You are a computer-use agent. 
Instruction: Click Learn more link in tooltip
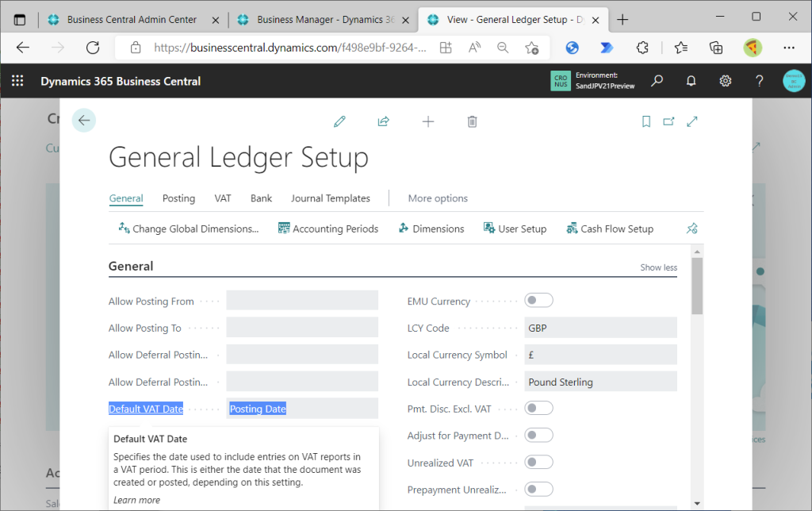[136, 500]
